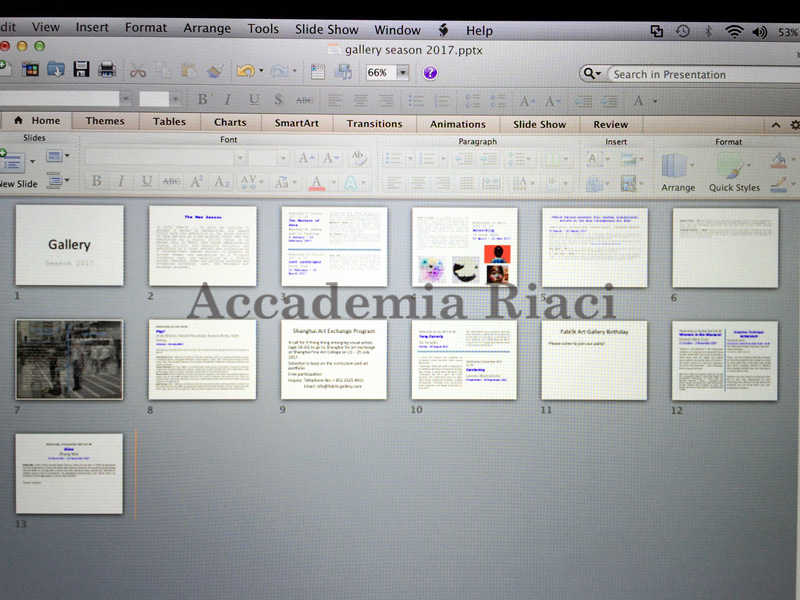Open the purple Help question mark

click(430, 73)
